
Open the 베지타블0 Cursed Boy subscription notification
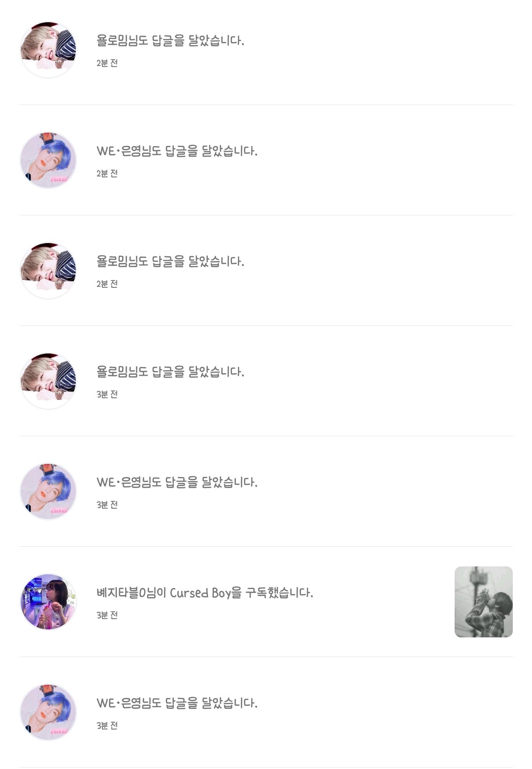(204, 593)
